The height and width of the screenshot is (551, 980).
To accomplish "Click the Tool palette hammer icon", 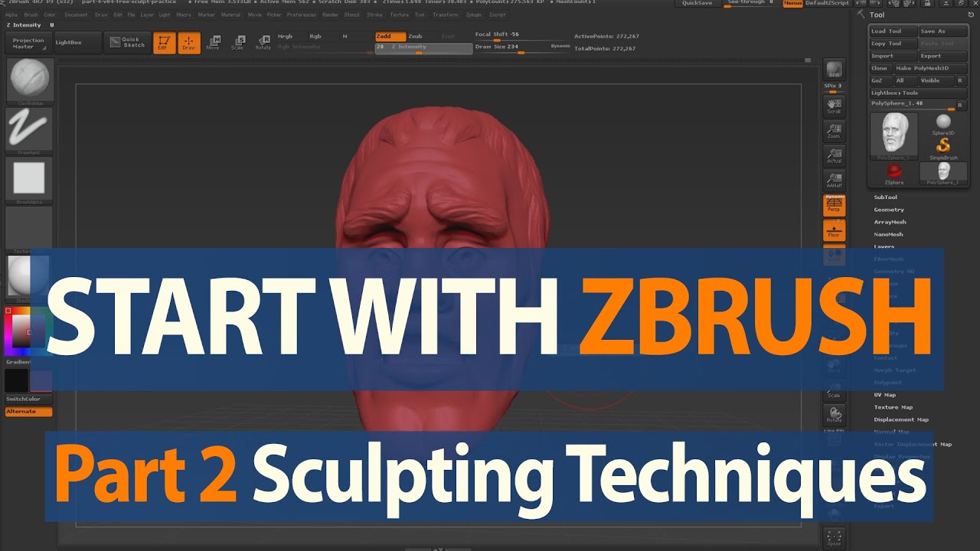I will coord(861,15).
